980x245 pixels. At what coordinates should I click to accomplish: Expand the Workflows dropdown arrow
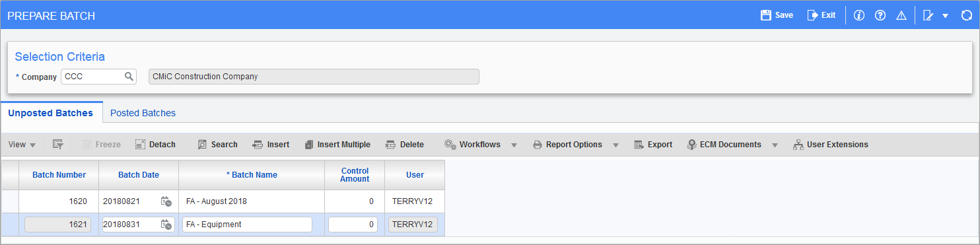point(514,145)
